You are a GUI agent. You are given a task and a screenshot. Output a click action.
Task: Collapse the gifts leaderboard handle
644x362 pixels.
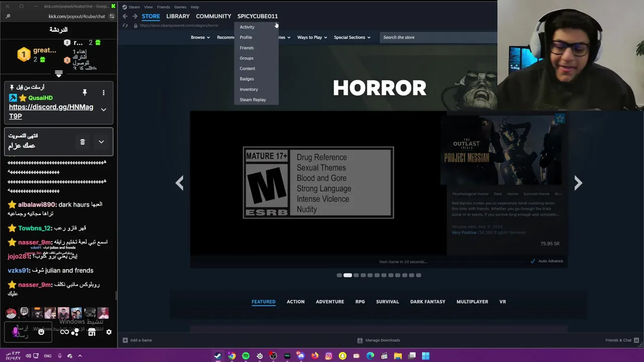tap(58, 74)
